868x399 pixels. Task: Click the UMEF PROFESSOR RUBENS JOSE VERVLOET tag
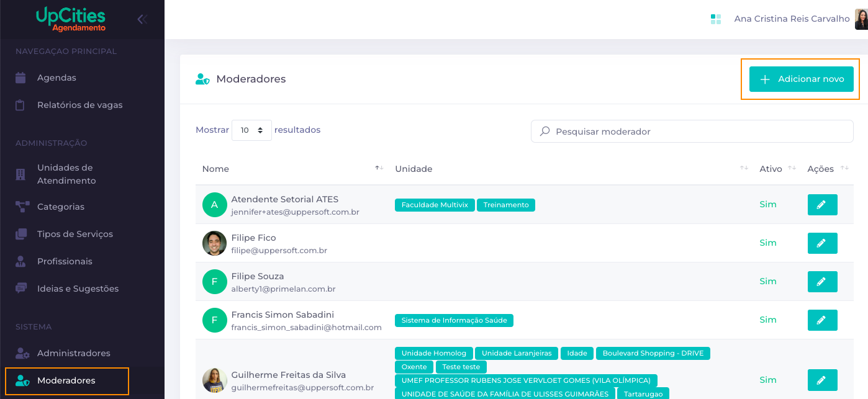(526, 380)
